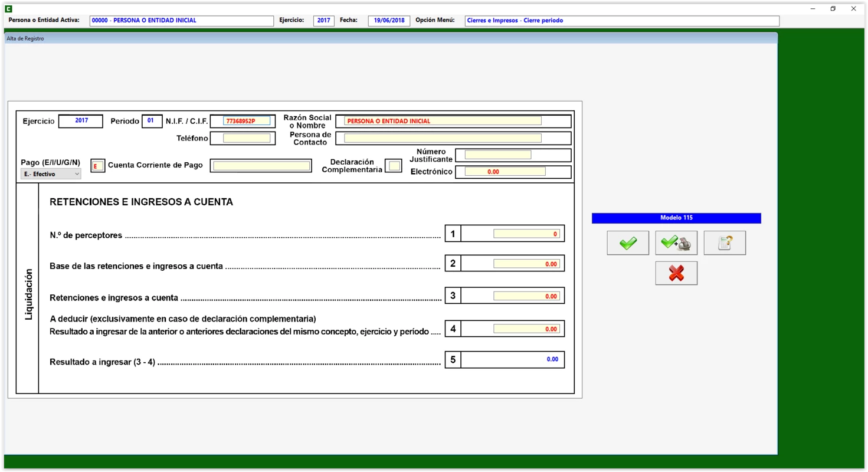Screen dimensions: 868x472
Task: Accept and print with checkmark-printer button
Action: 676,243
